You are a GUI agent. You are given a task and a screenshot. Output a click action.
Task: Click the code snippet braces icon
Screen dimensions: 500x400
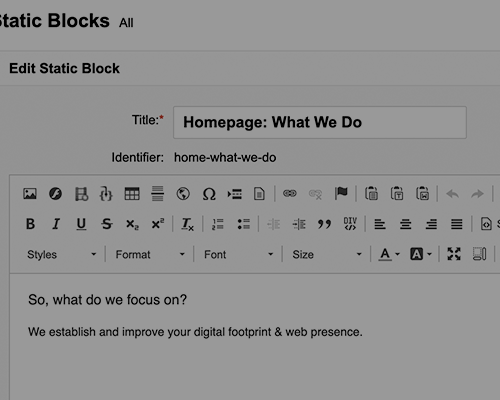[x=106, y=194]
